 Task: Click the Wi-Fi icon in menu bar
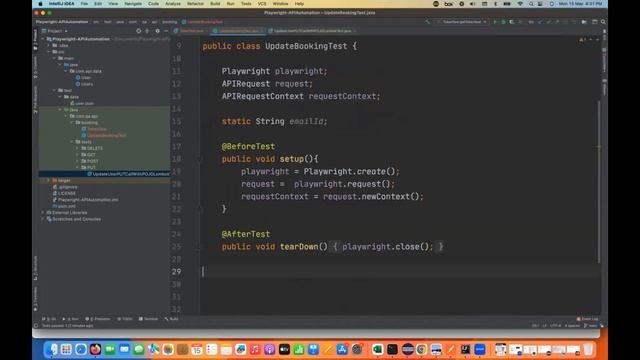point(520,4)
